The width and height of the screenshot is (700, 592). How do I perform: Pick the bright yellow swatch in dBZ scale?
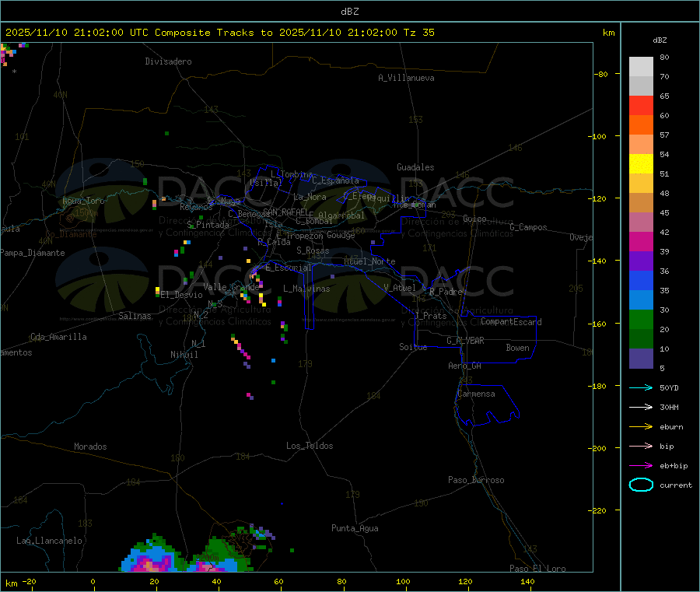click(x=641, y=164)
